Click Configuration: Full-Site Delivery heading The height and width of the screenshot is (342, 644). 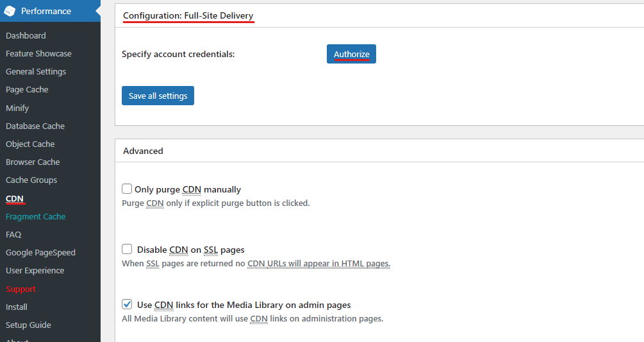click(188, 15)
